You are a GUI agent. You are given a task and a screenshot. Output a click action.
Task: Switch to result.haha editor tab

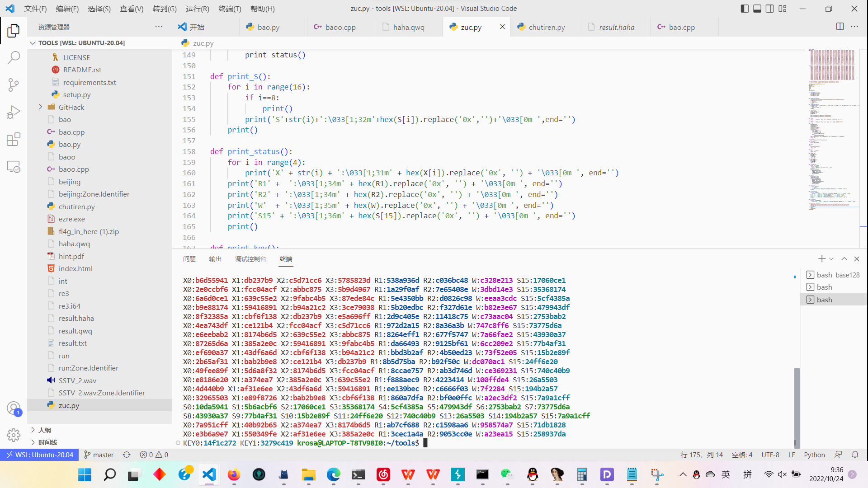point(617,27)
